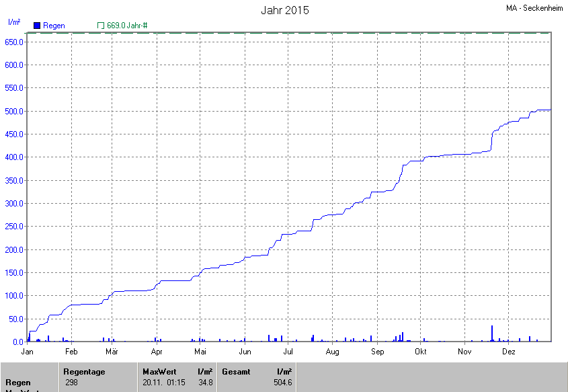Click the MA - Seckenheim station label

(x=534, y=8)
